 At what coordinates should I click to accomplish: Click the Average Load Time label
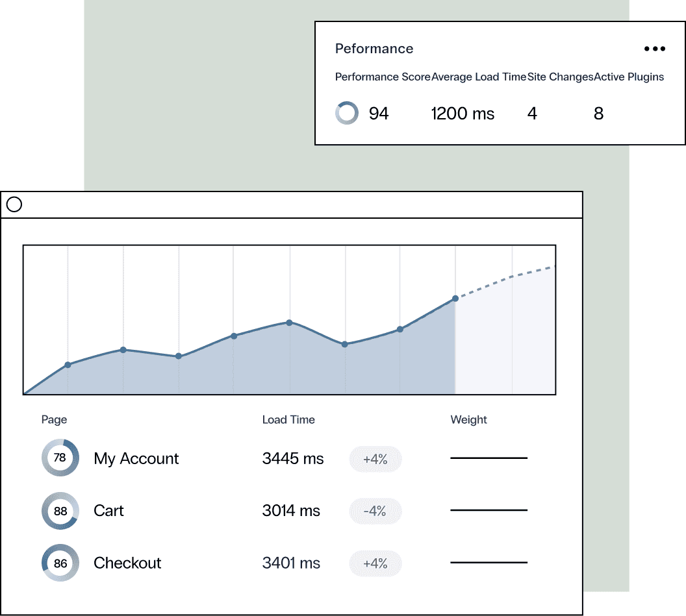pyautogui.click(x=479, y=77)
